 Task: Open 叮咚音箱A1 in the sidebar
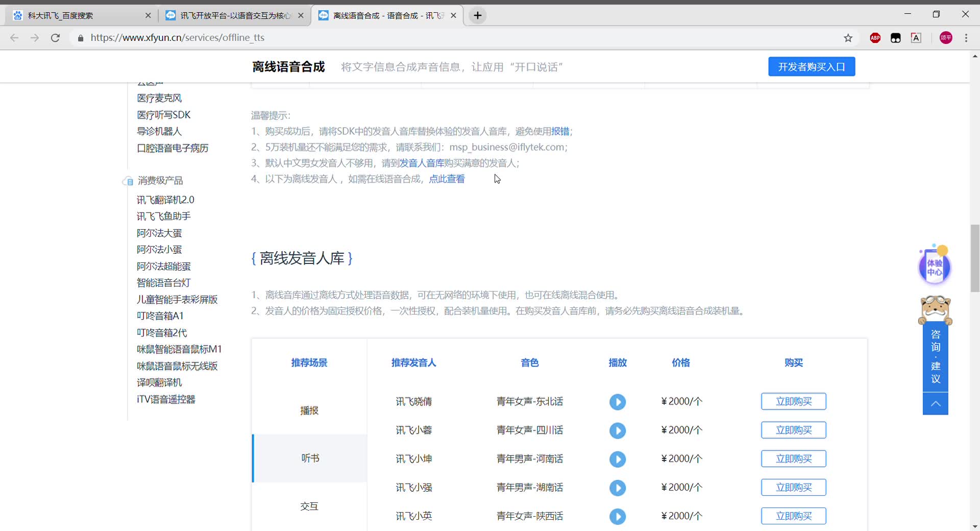160,316
